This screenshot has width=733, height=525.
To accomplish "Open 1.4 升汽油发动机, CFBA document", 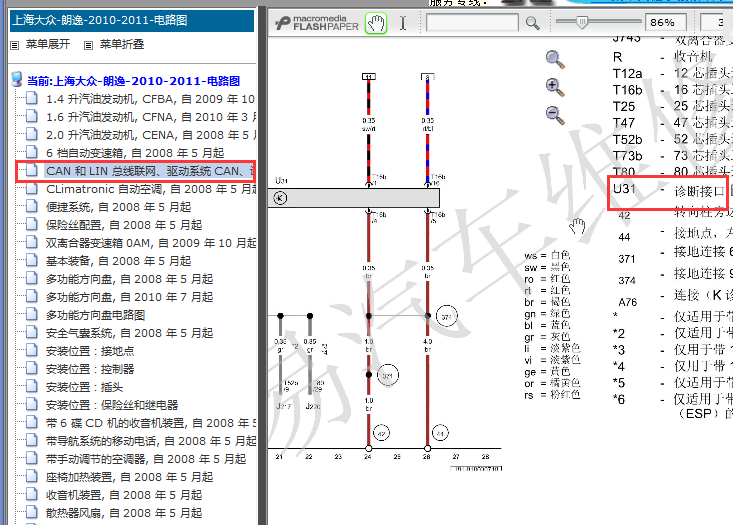I will tap(150, 99).
